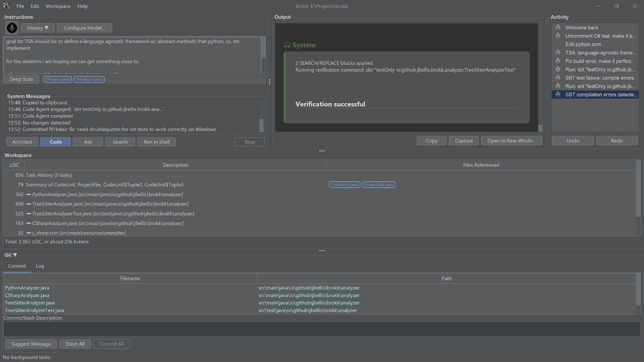
Task: Click the Deep Scan button
Action: [x=21, y=79]
